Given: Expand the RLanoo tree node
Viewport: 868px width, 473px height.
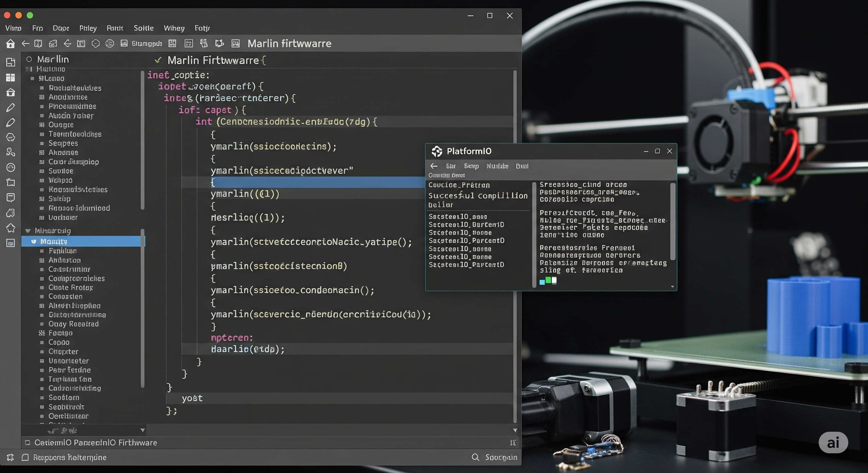Looking at the screenshot, I should 32,79.
